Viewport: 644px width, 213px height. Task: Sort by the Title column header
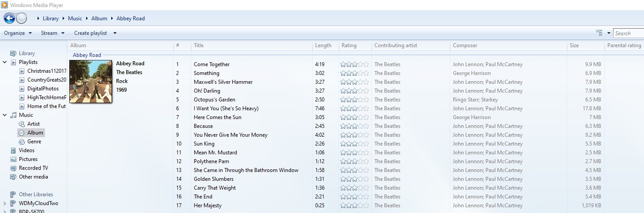[252, 45]
